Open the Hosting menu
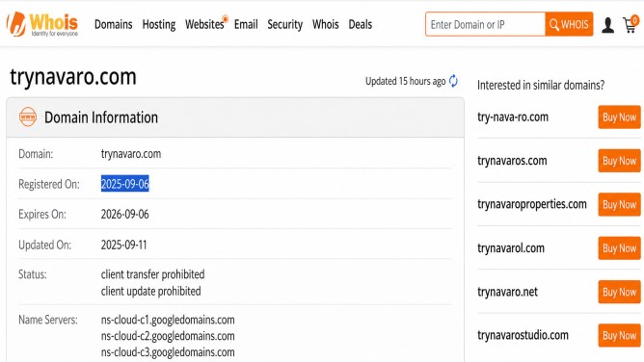Image resolution: width=644 pixels, height=362 pixels. [x=159, y=25]
